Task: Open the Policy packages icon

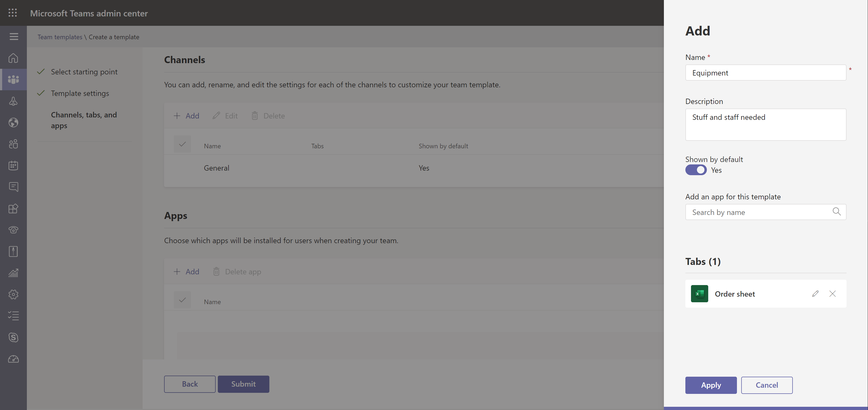Action: coord(13,251)
